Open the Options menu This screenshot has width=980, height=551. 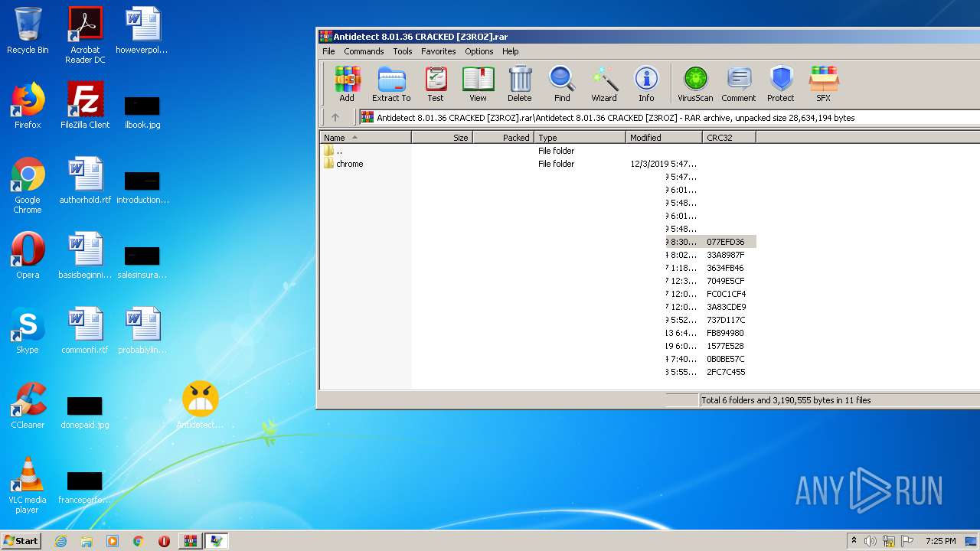pyautogui.click(x=479, y=51)
